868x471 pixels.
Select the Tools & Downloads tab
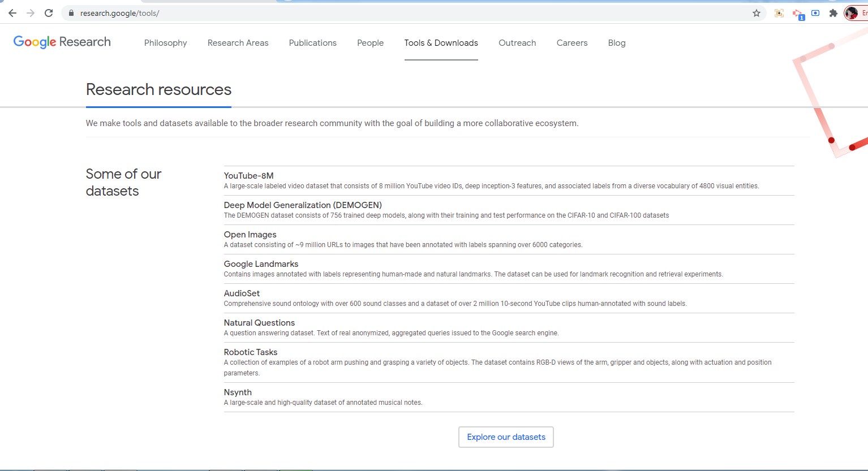[x=441, y=43]
